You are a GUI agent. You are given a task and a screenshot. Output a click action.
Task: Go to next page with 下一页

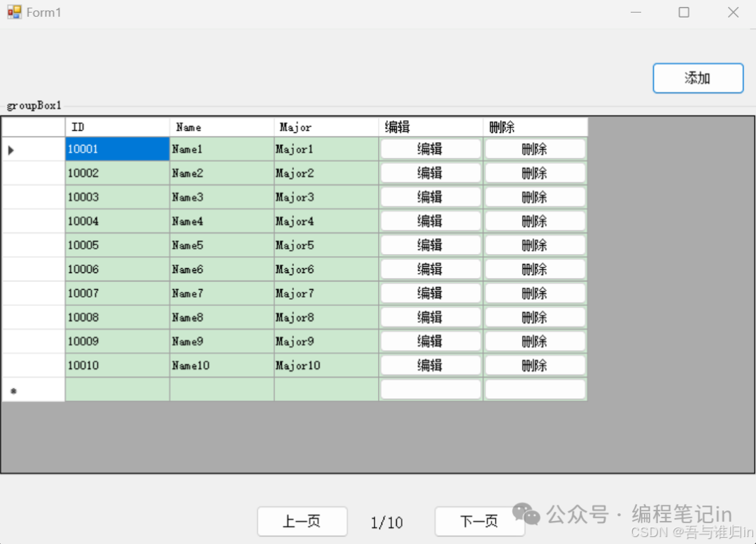coord(479,522)
